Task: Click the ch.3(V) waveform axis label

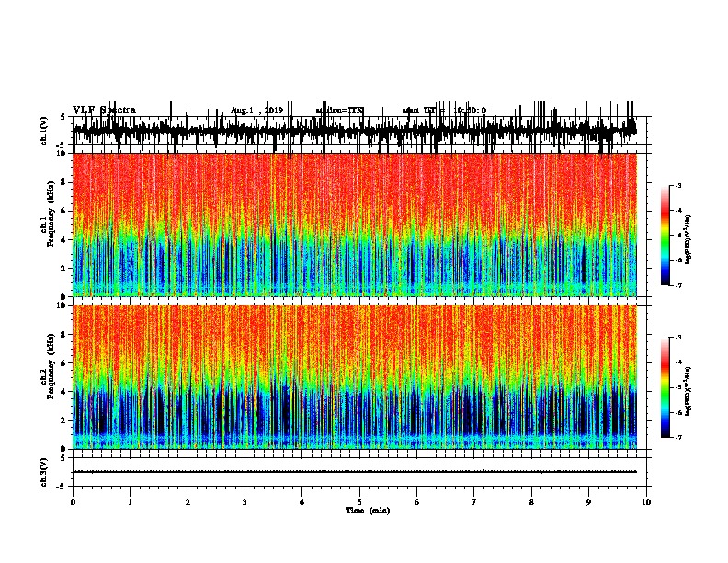Action: click(43, 473)
